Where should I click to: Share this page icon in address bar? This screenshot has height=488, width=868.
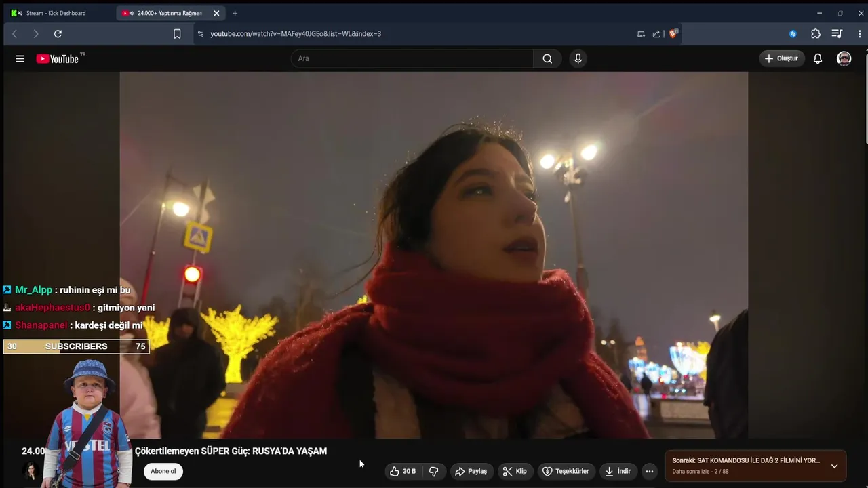[656, 34]
